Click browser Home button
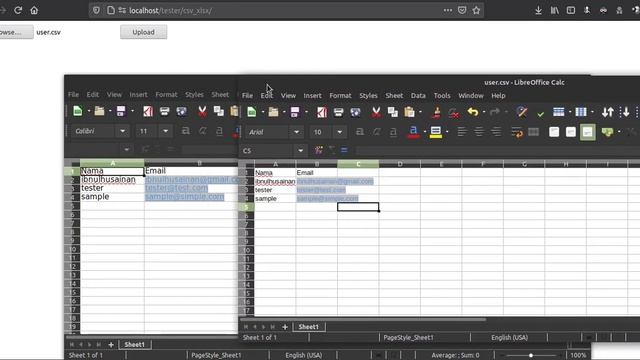The width and height of the screenshot is (640, 360). 34,10
